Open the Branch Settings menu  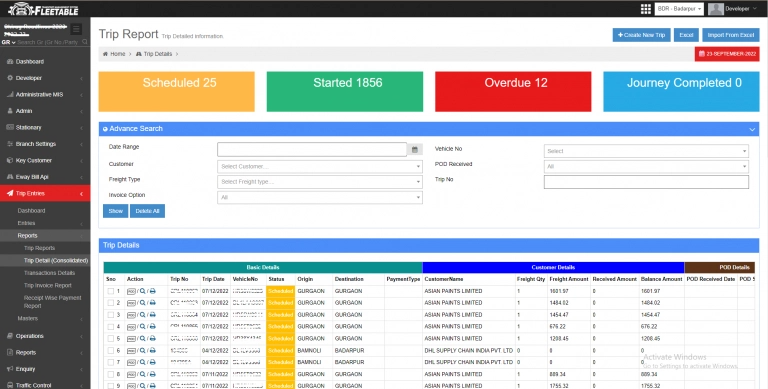pos(45,144)
